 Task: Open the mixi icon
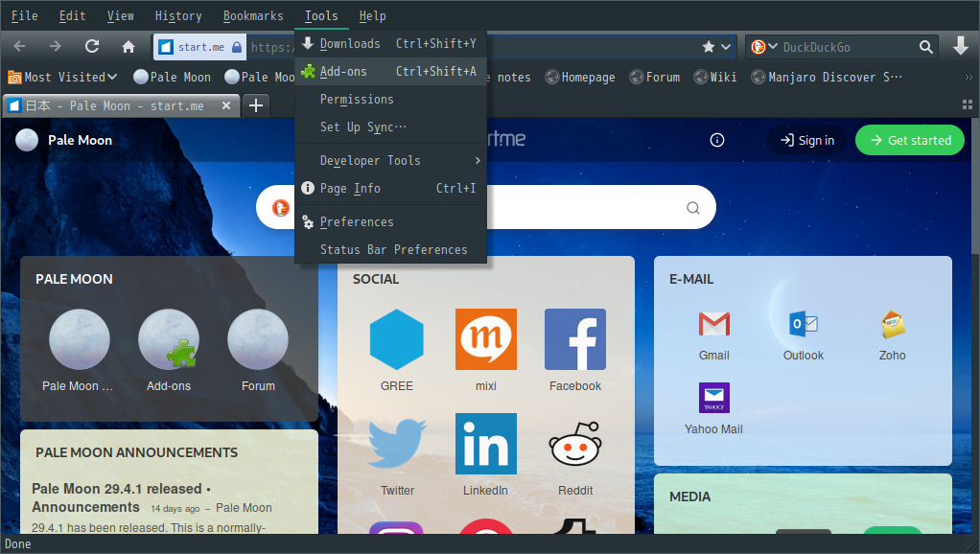tap(485, 339)
